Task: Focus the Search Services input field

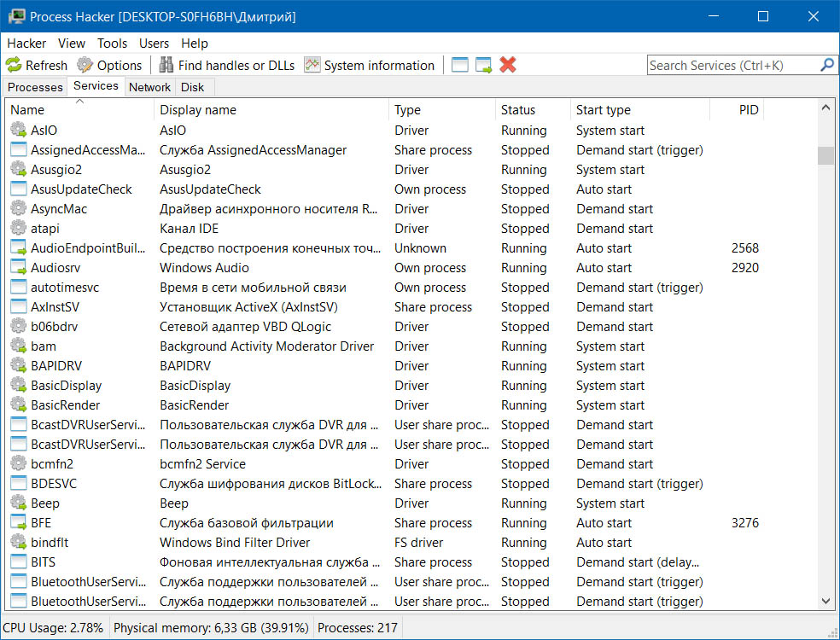Action: click(x=733, y=66)
